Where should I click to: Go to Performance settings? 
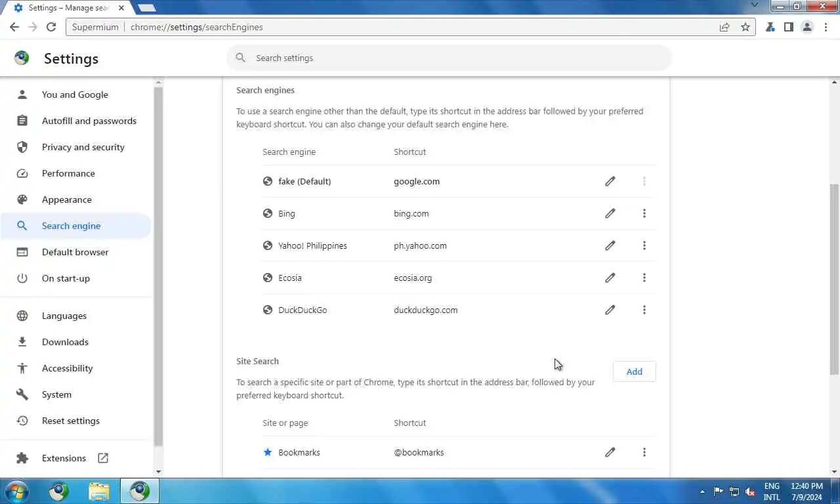(x=75, y=173)
